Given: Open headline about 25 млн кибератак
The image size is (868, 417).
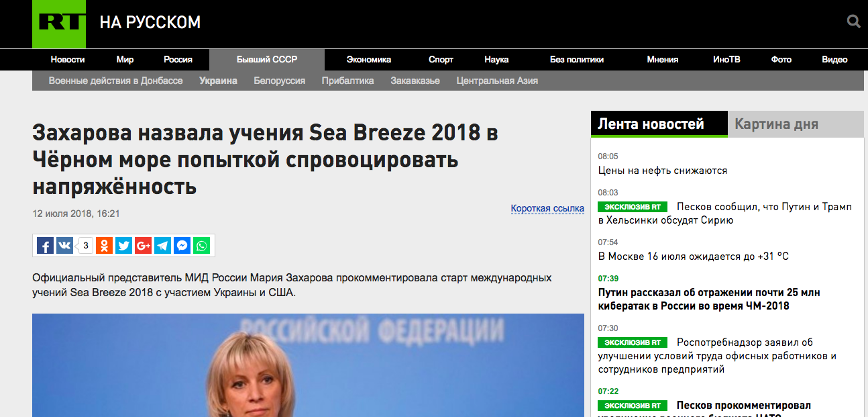Looking at the screenshot, I should 709,299.
